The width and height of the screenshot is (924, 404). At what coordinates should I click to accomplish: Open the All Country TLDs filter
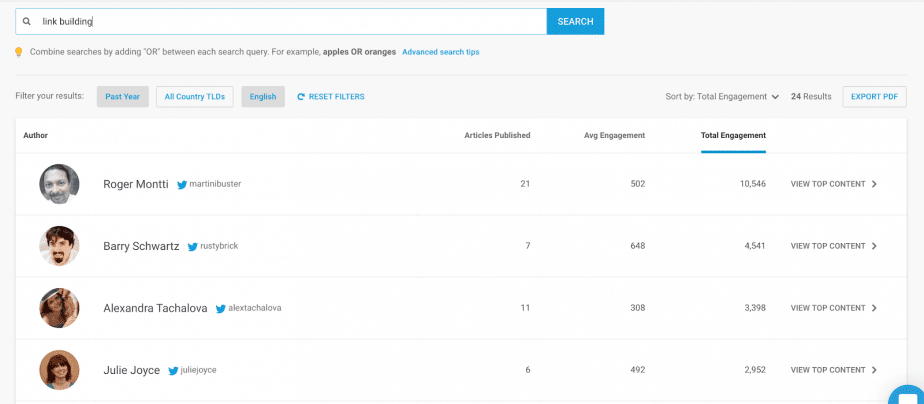point(194,97)
